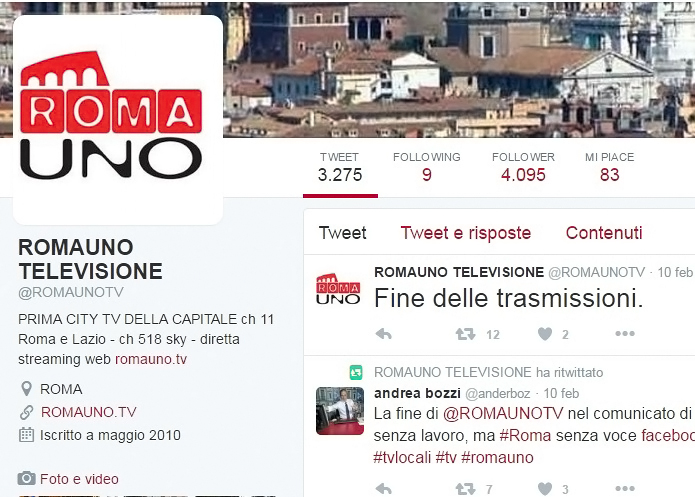
Task: Reply to the 'Fine delle trasmissioni' tweet
Action: click(x=383, y=334)
